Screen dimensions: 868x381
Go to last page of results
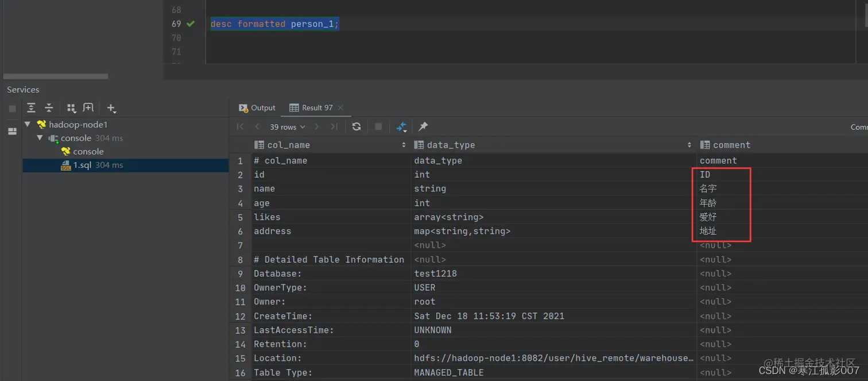pos(334,126)
